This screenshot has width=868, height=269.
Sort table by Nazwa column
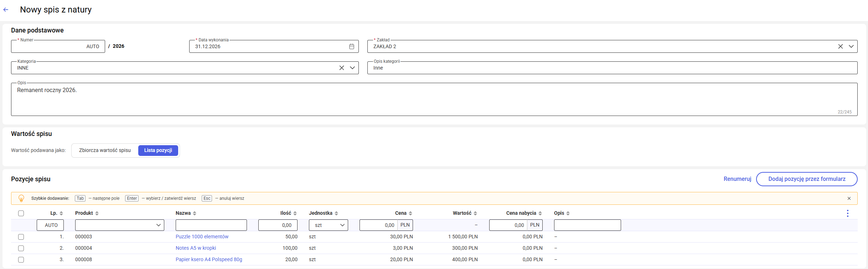pos(195,213)
